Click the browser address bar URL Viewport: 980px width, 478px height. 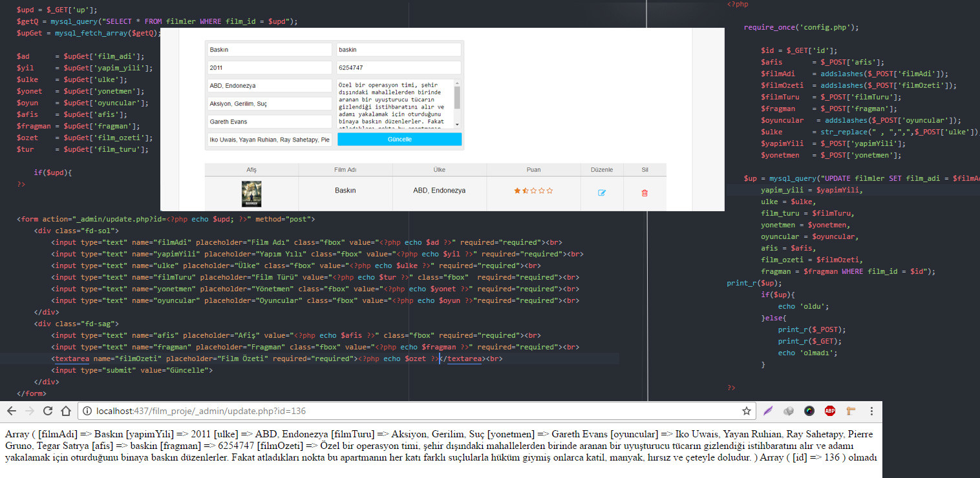click(201, 411)
